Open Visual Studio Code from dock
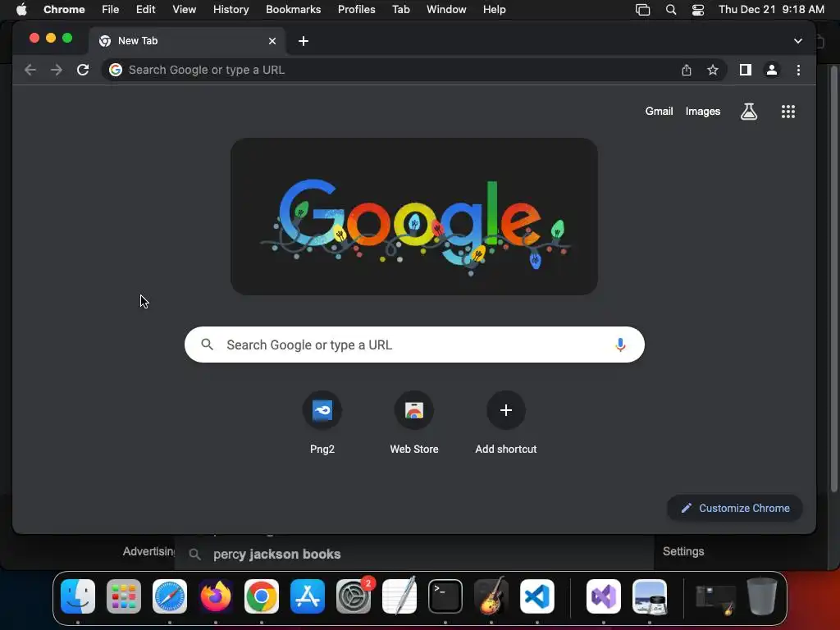 [x=537, y=596]
